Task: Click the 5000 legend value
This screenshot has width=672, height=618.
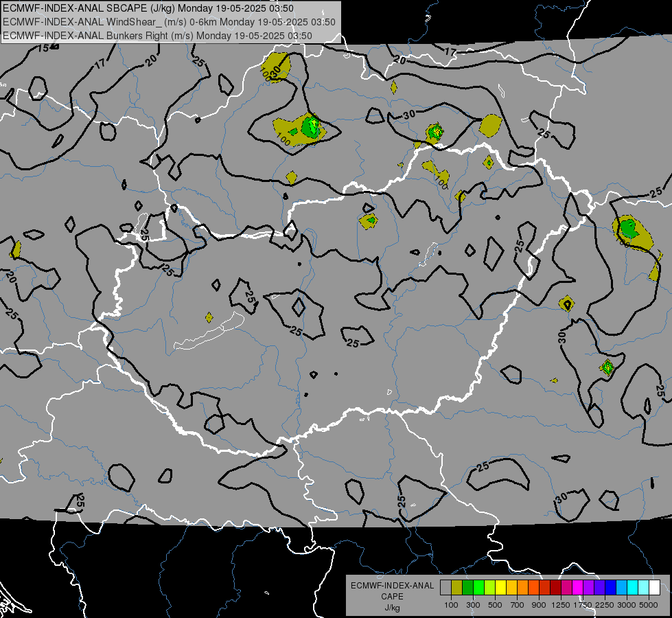Action: pos(649,605)
